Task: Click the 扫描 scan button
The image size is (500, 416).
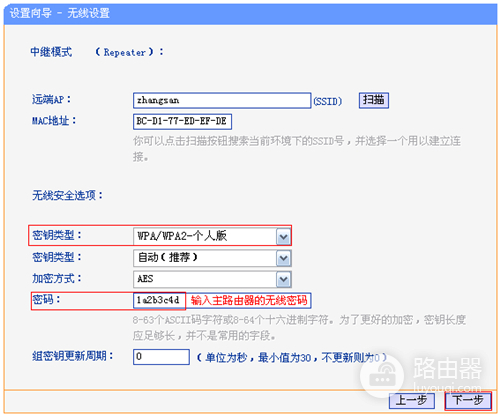Action: point(374,100)
